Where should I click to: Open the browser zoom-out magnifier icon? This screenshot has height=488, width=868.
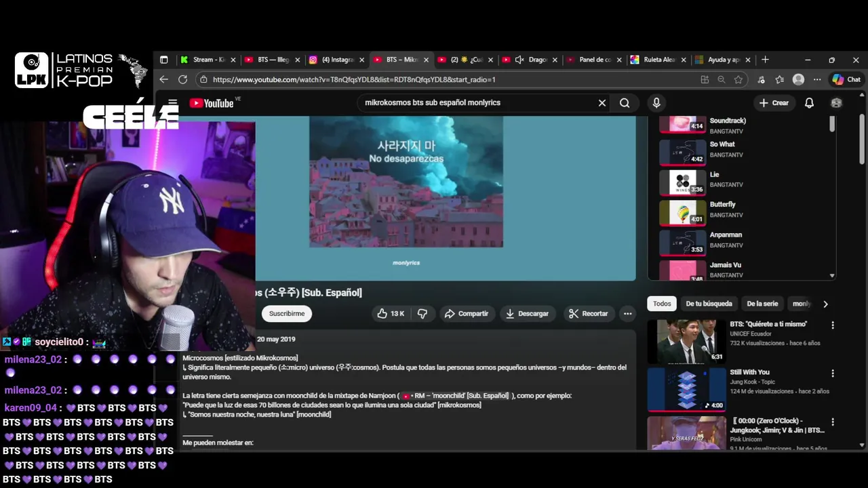[x=722, y=79]
